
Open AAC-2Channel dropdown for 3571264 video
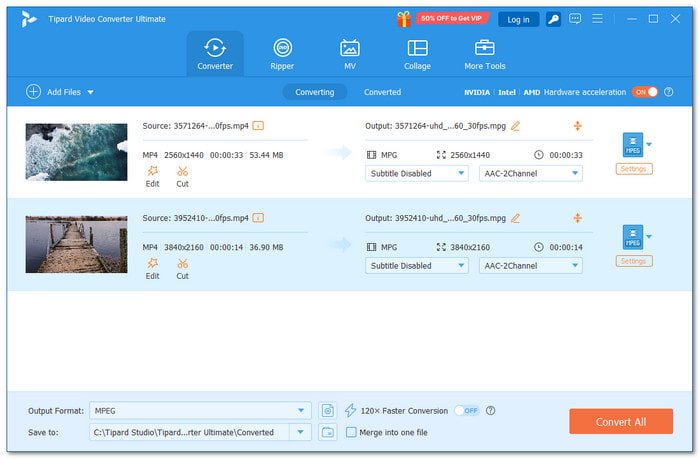pos(530,173)
